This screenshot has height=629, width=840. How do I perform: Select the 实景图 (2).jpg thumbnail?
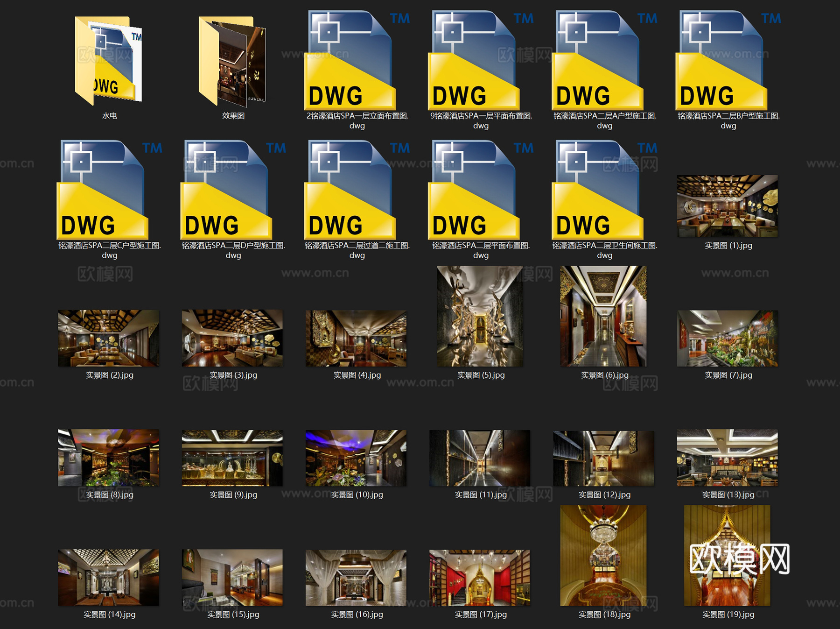[108, 338]
